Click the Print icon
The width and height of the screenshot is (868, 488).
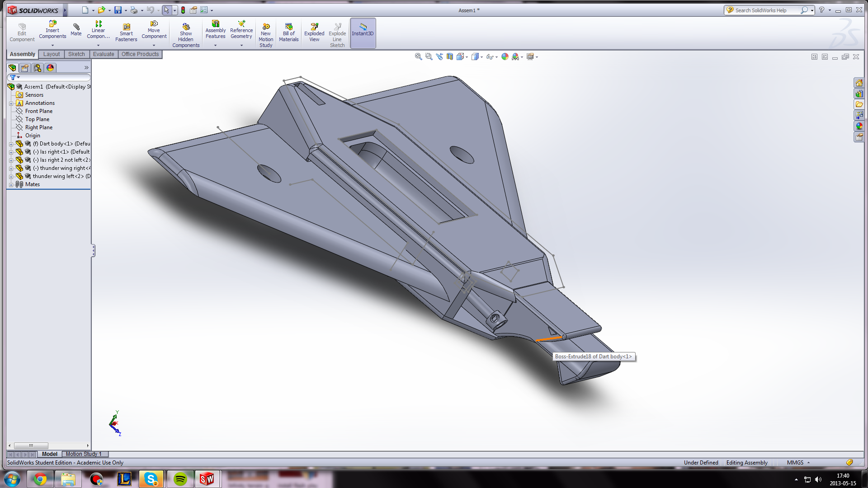coord(134,10)
